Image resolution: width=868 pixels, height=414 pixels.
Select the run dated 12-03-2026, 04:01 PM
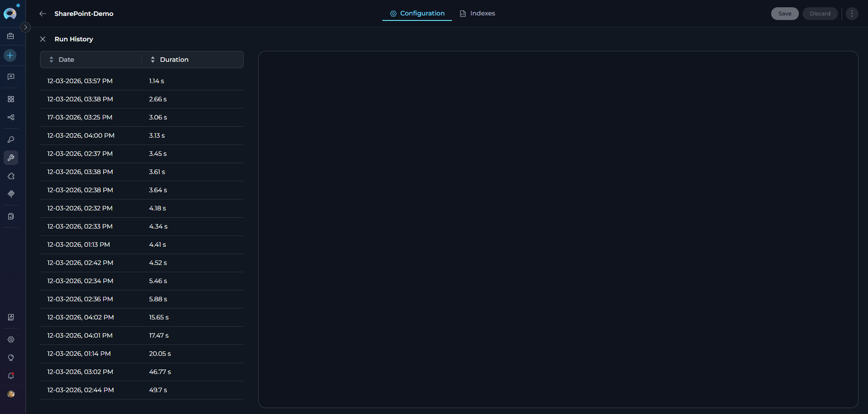(142, 335)
